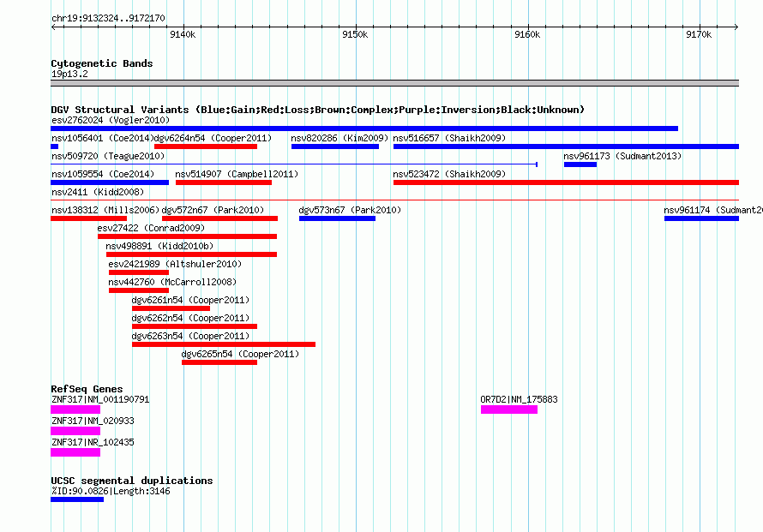Viewport: 763px width, 532px height.
Task: Select the blue esv2762024 gain bar
Action: pos(364,129)
